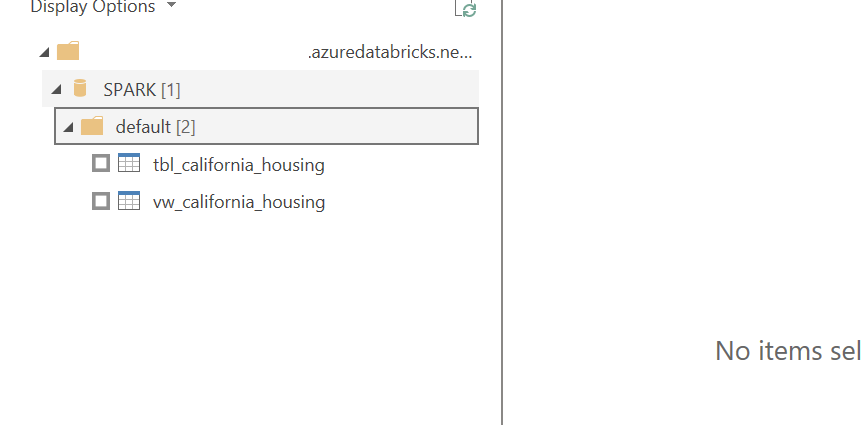Collapse the azuredatabricks root node triangle
The height and width of the screenshot is (425, 862).
pyautogui.click(x=45, y=52)
